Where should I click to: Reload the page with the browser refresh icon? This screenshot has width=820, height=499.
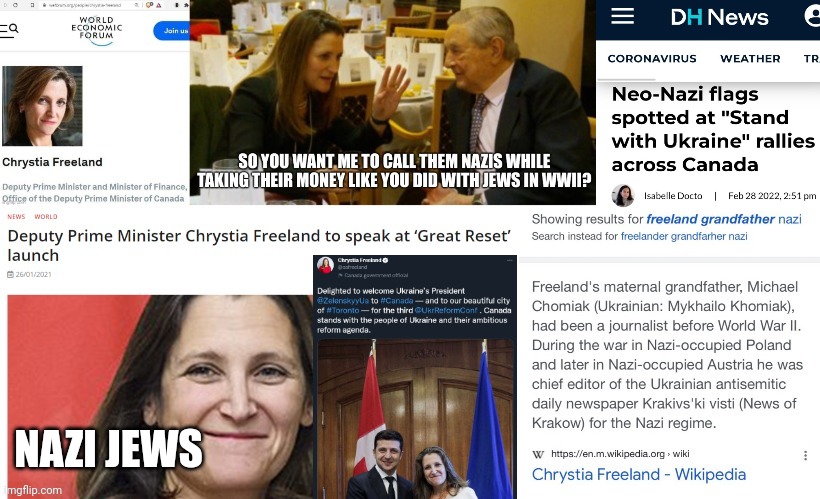point(15,5)
